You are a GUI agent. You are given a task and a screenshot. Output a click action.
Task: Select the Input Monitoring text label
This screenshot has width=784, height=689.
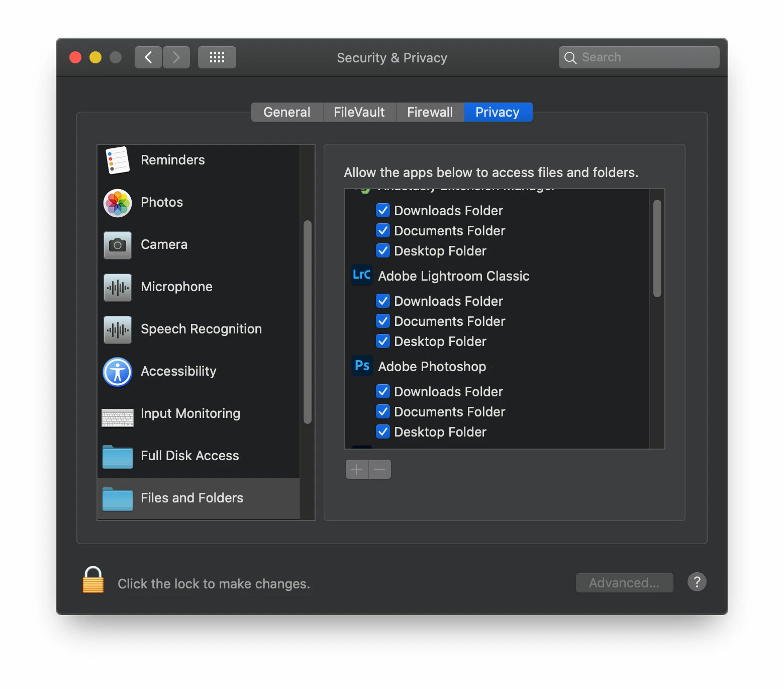[190, 413]
